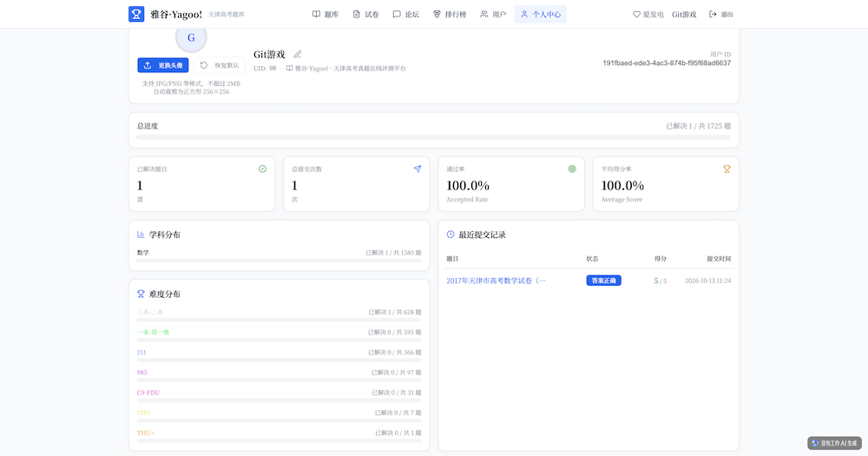Click the 一本-双一流 difficulty label
The image size is (868, 456).
pyautogui.click(x=153, y=333)
